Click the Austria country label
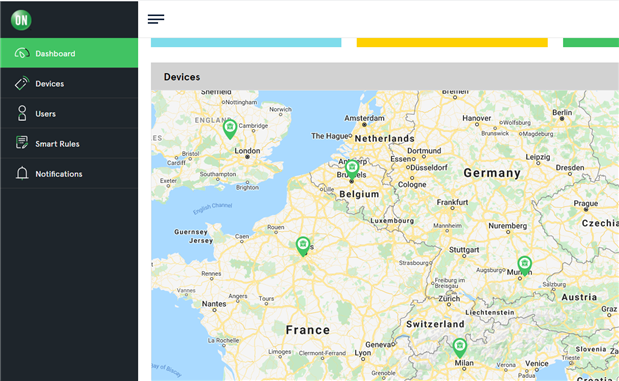Viewport: 619px width, 381px height. pyautogui.click(x=579, y=297)
